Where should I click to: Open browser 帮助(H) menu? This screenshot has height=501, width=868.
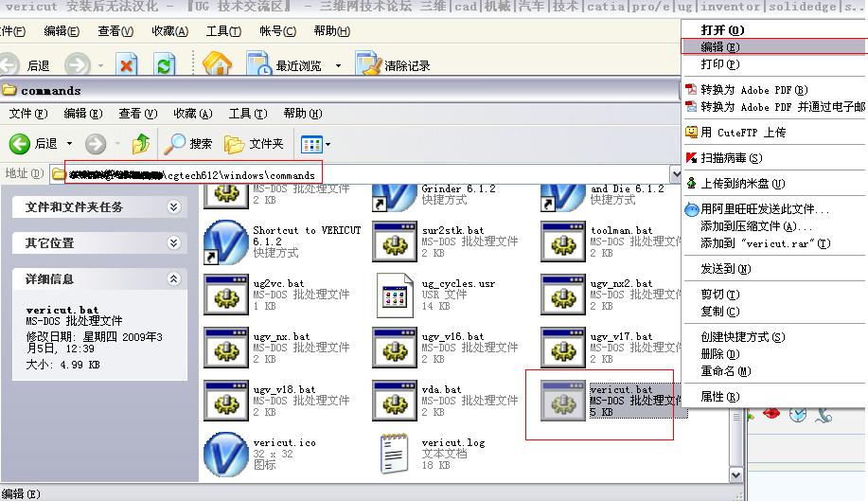[x=331, y=31]
